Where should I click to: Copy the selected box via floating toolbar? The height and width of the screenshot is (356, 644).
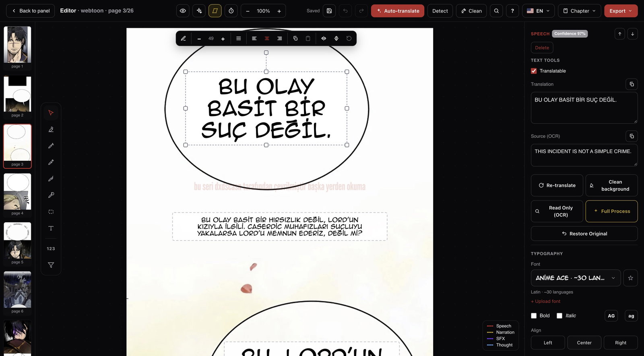295,39
